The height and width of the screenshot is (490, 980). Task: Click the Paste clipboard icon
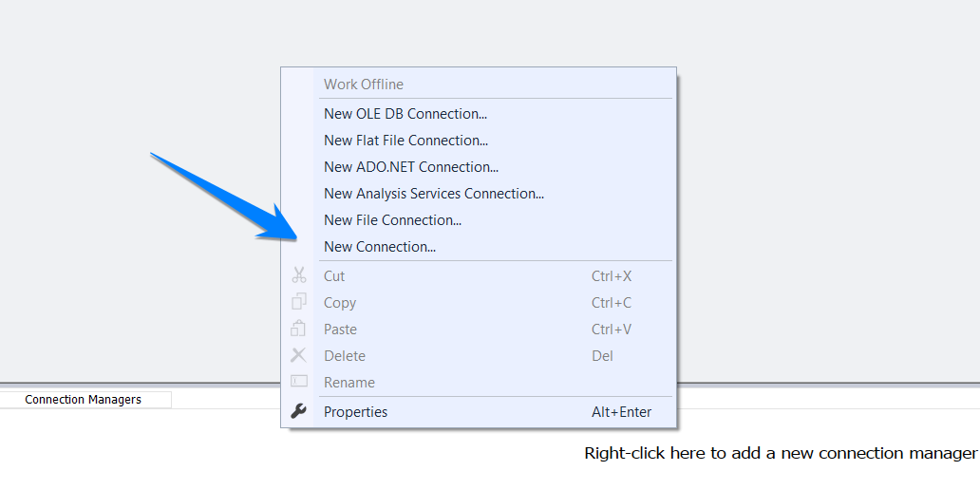pos(298,330)
